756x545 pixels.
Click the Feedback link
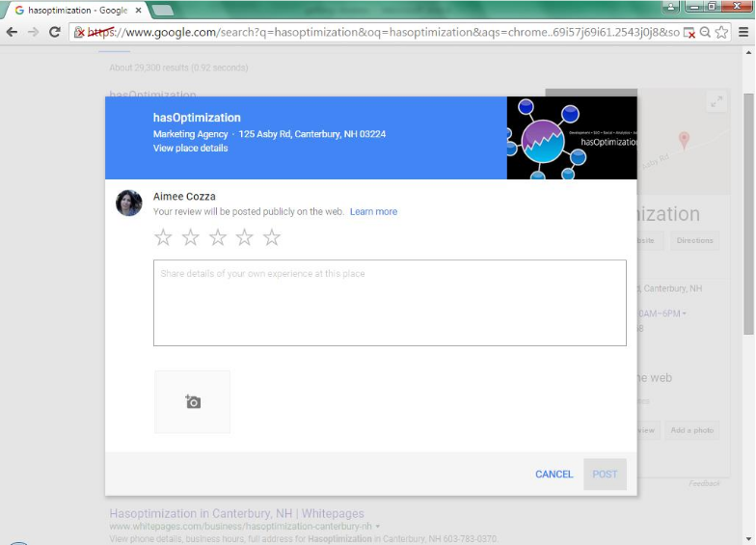(x=704, y=483)
